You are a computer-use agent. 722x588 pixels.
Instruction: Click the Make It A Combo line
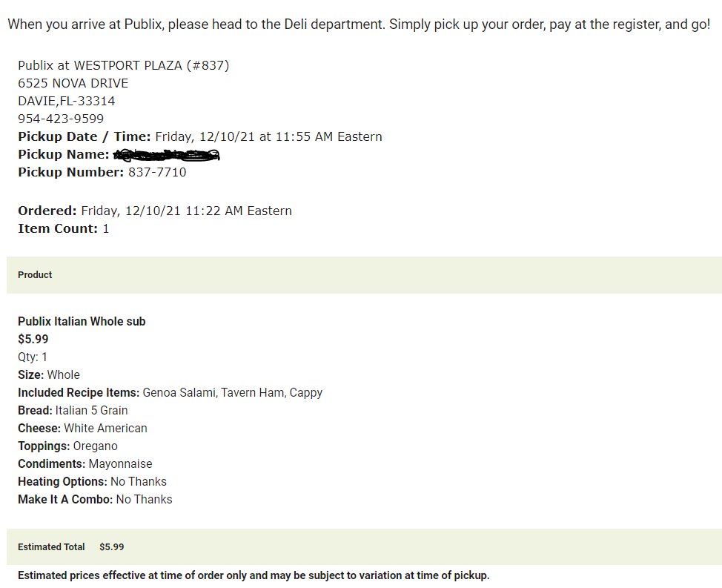point(96,500)
